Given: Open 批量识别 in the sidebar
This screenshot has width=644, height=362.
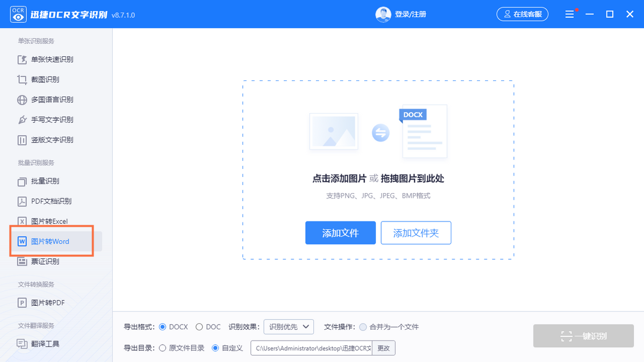Looking at the screenshot, I should (x=45, y=181).
